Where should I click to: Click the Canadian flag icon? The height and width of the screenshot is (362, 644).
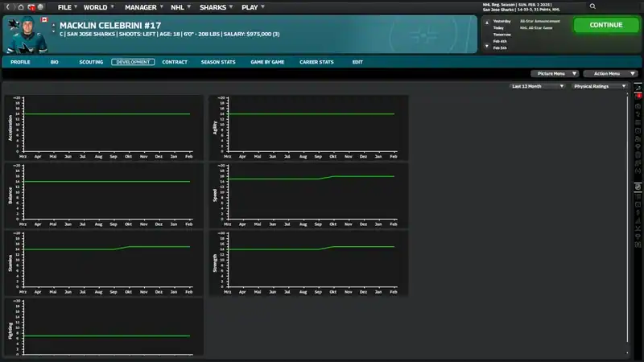(x=44, y=19)
